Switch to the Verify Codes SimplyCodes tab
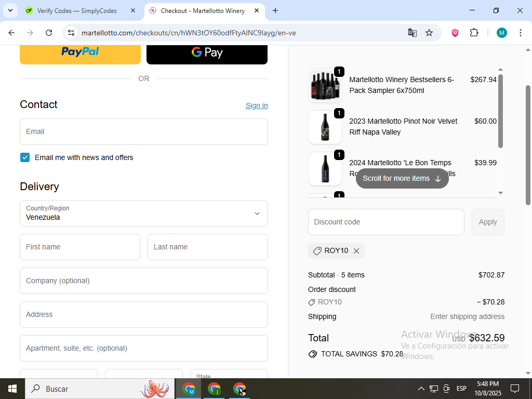 [x=76, y=10]
